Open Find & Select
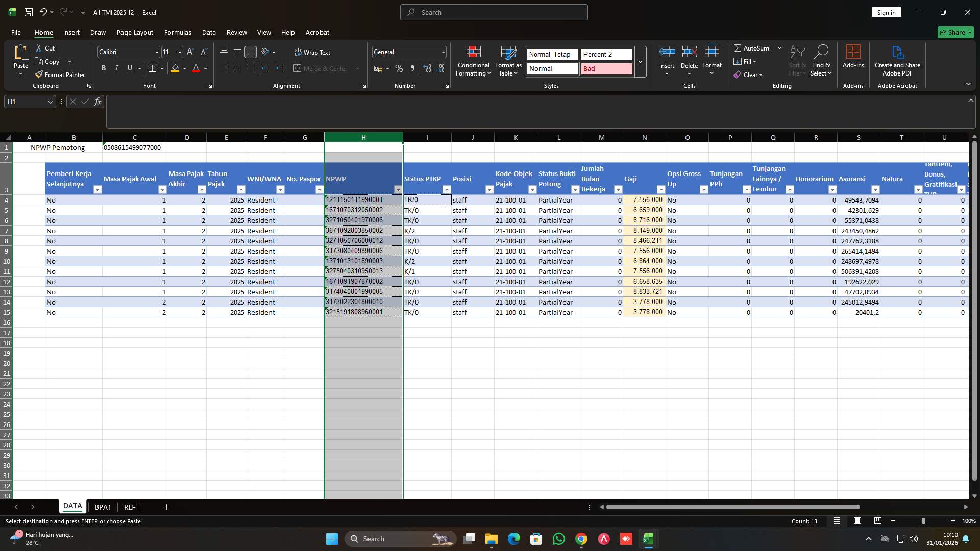 [821, 61]
